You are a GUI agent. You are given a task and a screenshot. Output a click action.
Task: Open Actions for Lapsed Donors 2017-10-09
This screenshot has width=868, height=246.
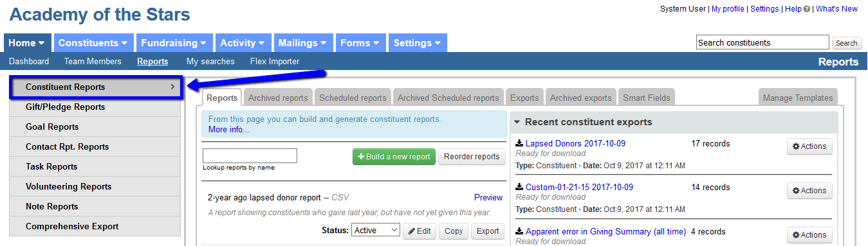[809, 146]
